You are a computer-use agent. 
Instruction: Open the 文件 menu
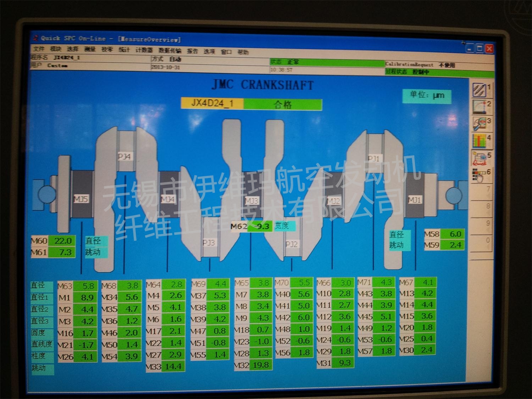pyautogui.click(x=38, y=49)
